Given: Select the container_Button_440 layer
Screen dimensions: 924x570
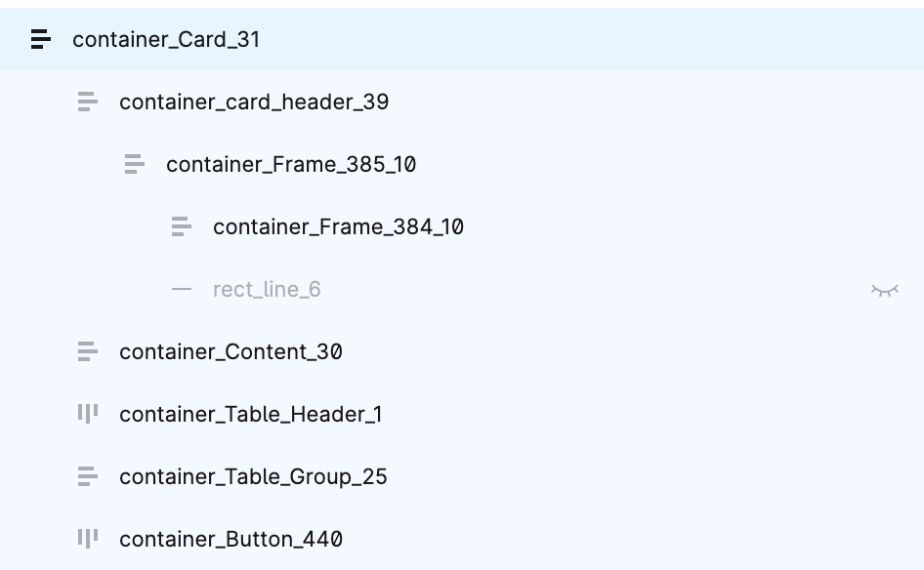Looking at the screenshot, I should tap(230, 539).
